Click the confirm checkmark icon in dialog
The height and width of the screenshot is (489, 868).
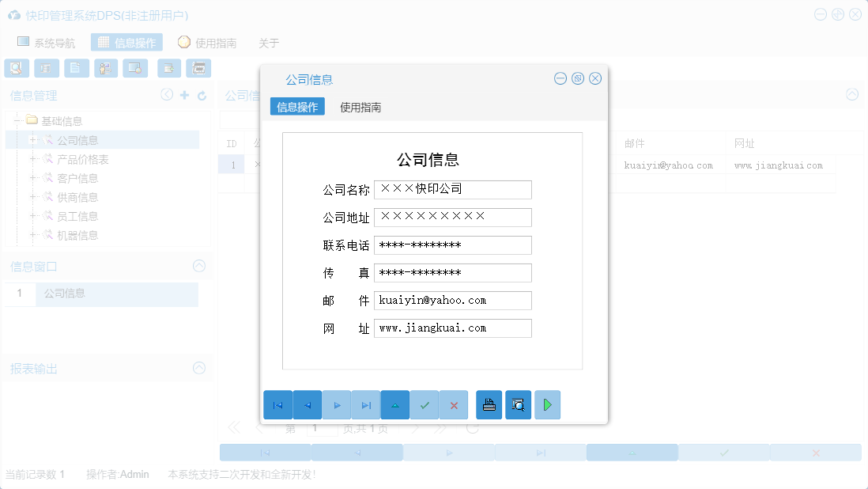click(x=424, y=404)
